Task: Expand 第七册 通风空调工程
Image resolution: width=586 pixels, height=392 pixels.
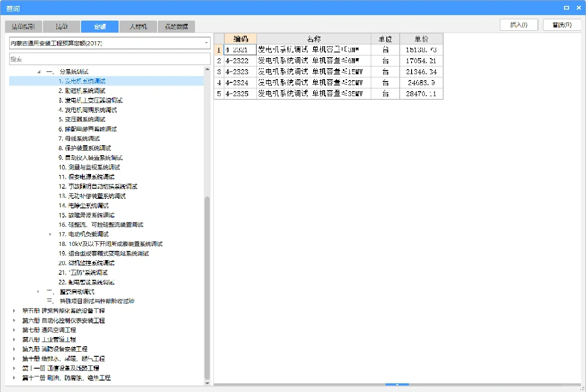Action: (13, 329)
